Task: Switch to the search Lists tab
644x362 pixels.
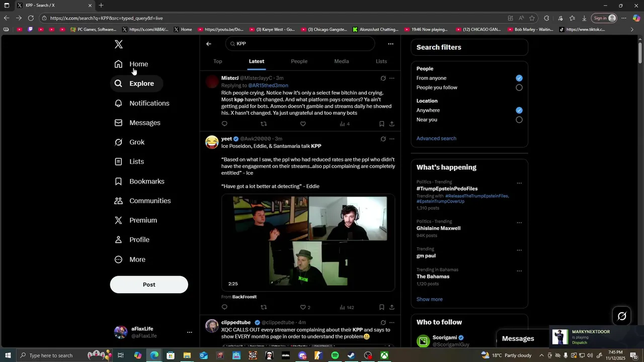Action: pyautogui.click(x=381, y=61)
